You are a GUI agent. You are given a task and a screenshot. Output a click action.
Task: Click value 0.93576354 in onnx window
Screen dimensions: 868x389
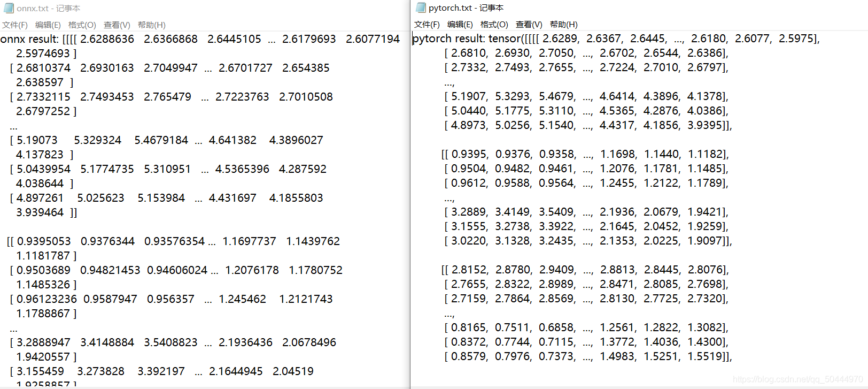click(174, 241)
